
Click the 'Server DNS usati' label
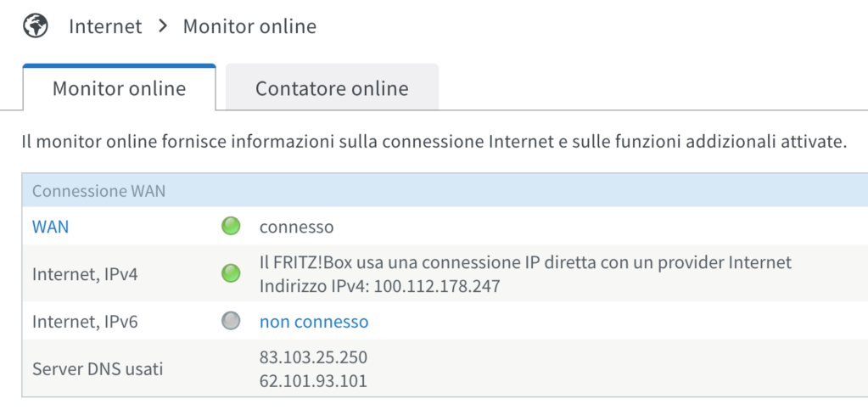(x=98, y=369)
